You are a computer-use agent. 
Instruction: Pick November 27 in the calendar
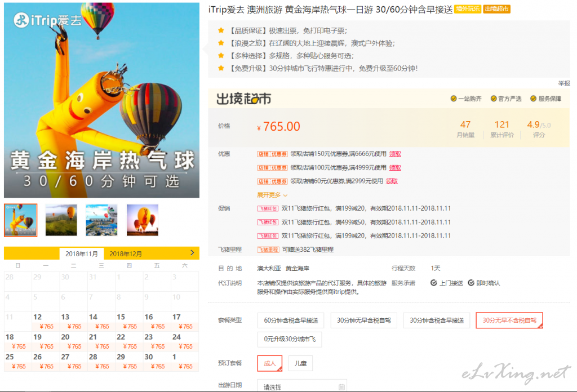74,361
